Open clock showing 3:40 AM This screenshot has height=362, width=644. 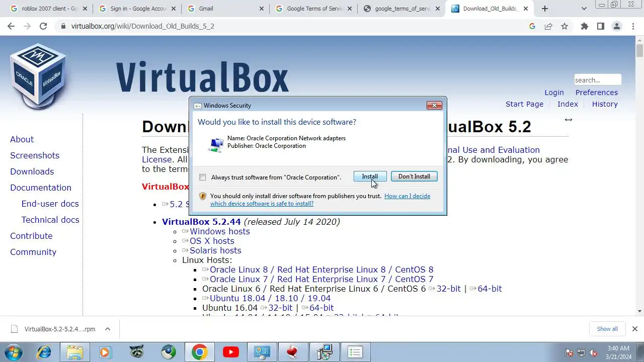click(618, 352)
